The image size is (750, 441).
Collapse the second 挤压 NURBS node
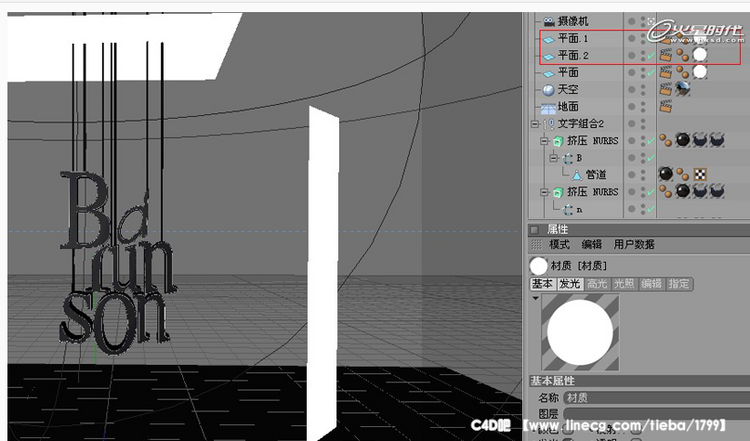tap(544, 192)
